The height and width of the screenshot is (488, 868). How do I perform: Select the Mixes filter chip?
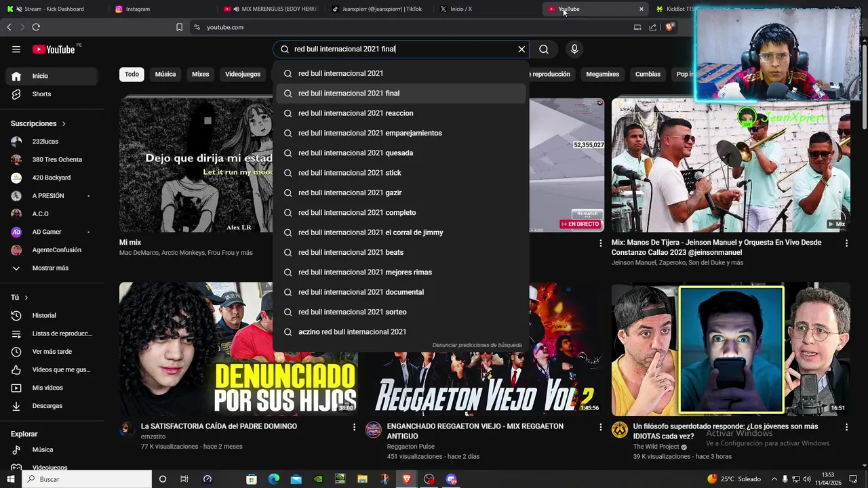pos(201,74)
